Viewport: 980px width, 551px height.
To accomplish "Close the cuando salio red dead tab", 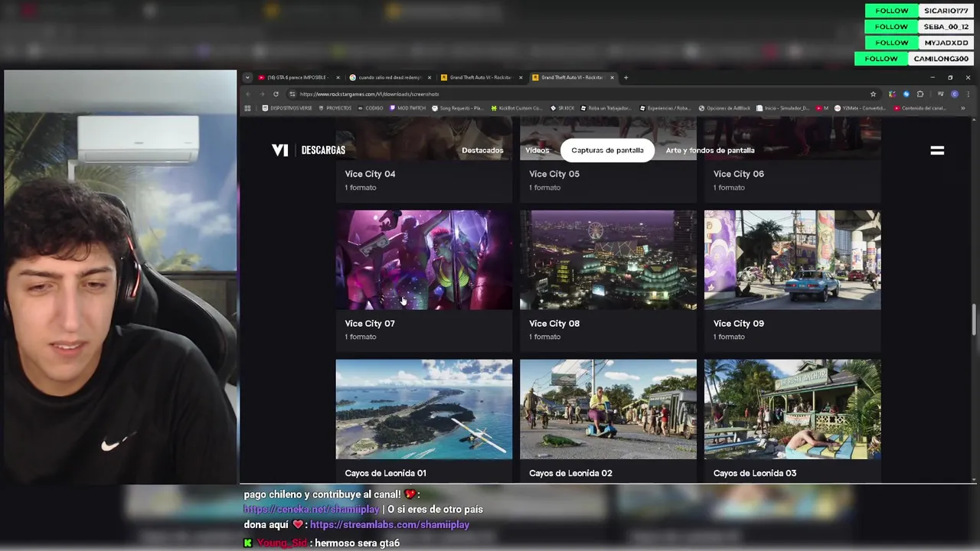I will [x=430, y=77].
